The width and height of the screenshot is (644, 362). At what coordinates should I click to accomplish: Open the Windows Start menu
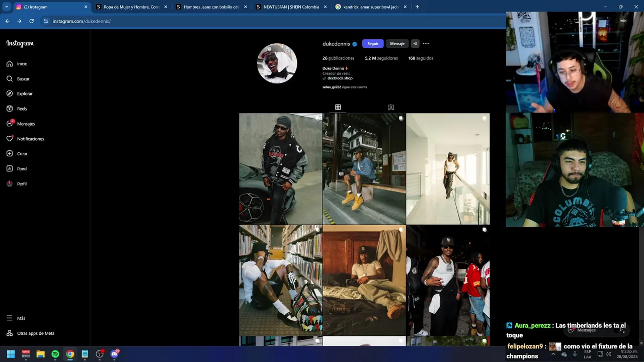(x=11, y=354)
